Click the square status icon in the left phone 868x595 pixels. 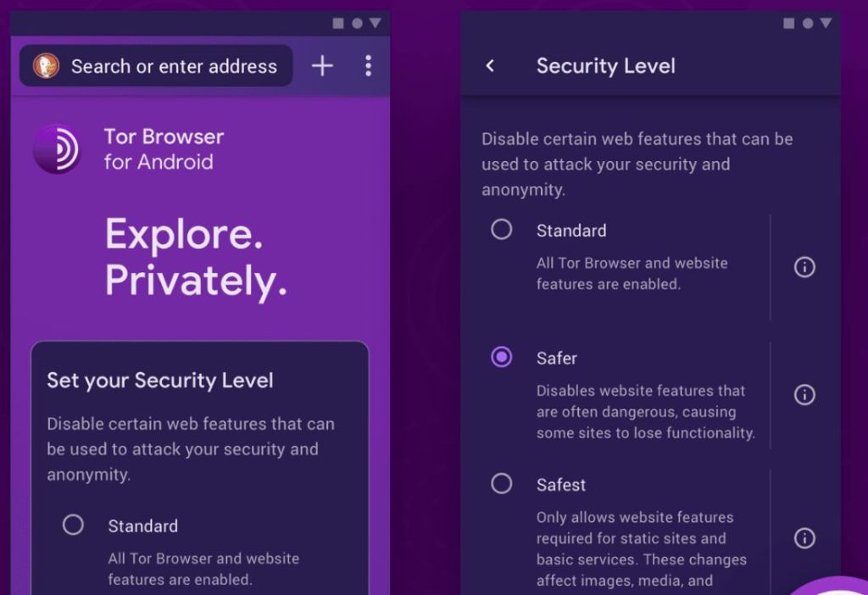point(337,23)
